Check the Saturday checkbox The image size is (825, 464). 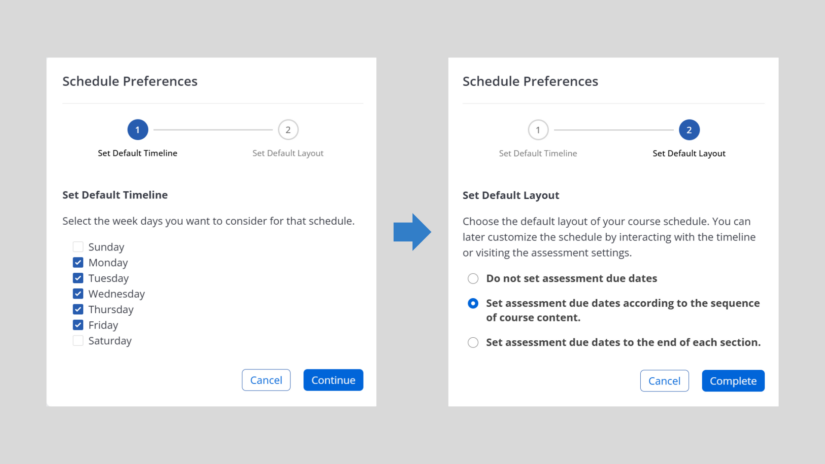click(78, 341)
